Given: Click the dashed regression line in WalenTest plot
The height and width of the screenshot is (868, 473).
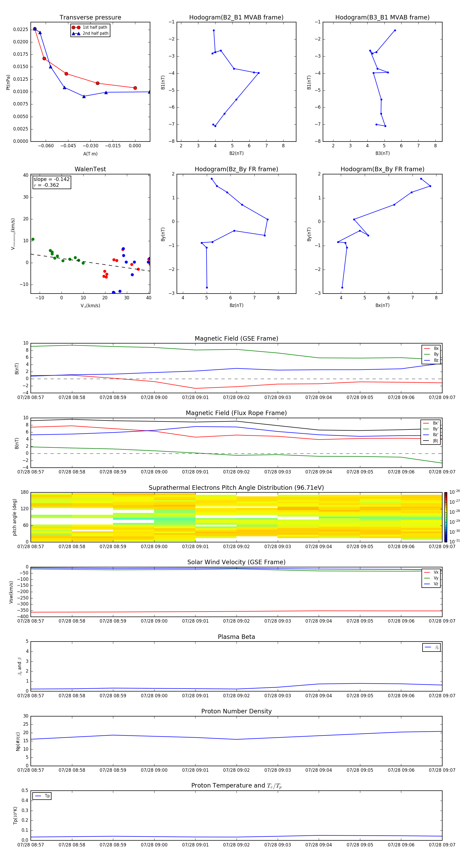Looking at the screenshot, I should tap(90, 263).
